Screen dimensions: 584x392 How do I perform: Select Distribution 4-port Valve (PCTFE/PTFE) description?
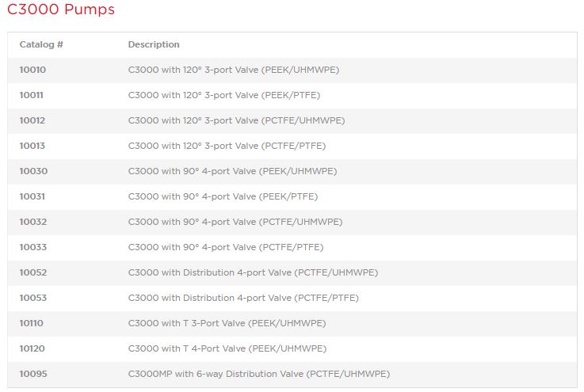point(243,298)
